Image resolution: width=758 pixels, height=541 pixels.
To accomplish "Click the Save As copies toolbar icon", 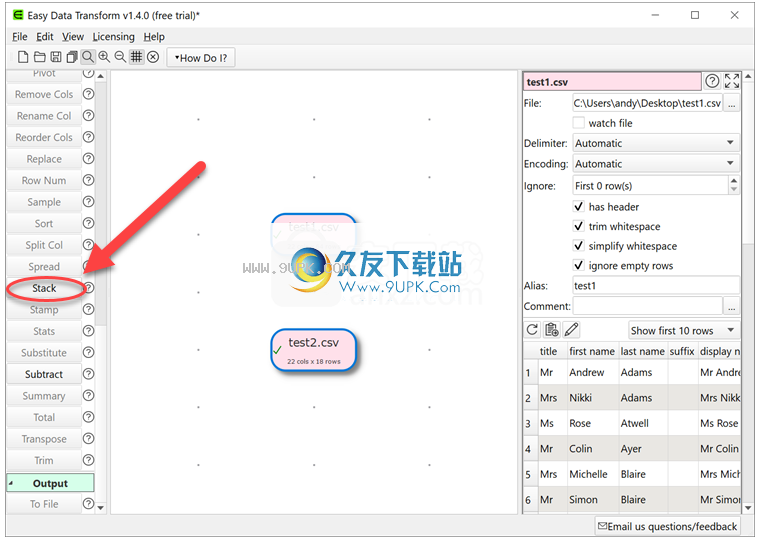I will tap(72, 57).
